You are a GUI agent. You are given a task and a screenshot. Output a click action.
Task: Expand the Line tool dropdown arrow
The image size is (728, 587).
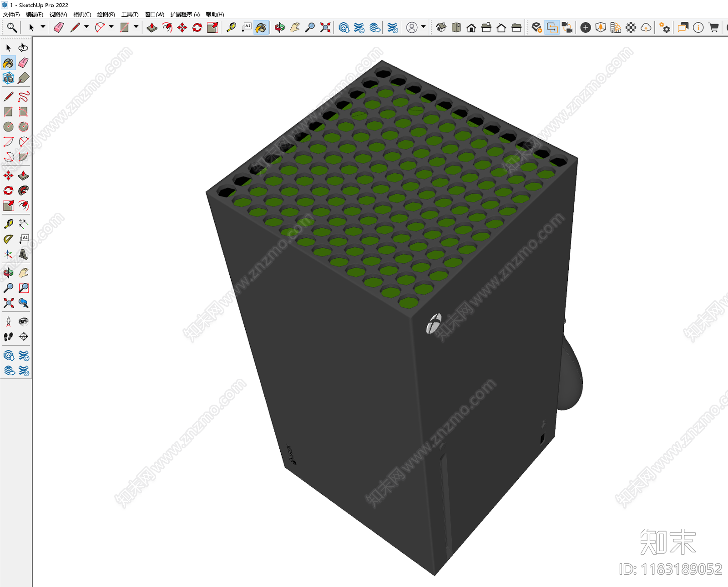86,27
